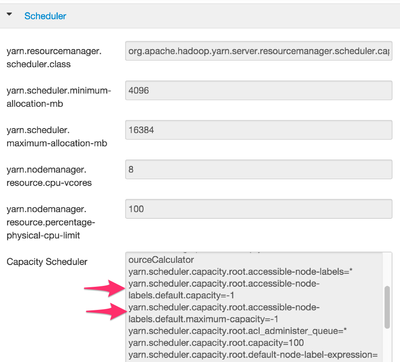The image size is (400, 362).
Task: Place cursor on labels.default.maximum-capacity=-1 line
Action: (x=203, y=319)
